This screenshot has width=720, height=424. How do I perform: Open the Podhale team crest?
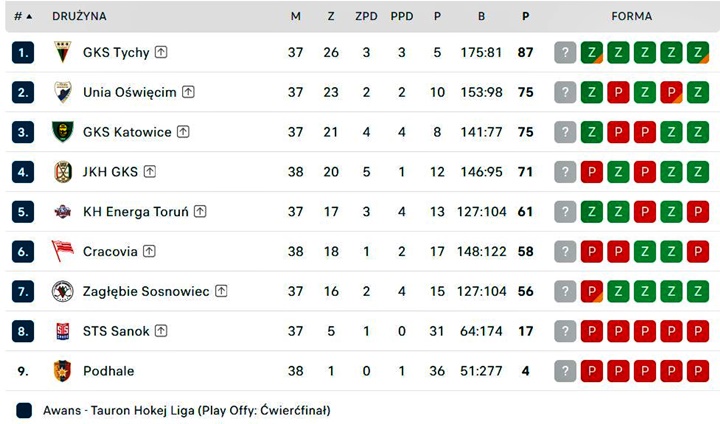coord(62,371)
